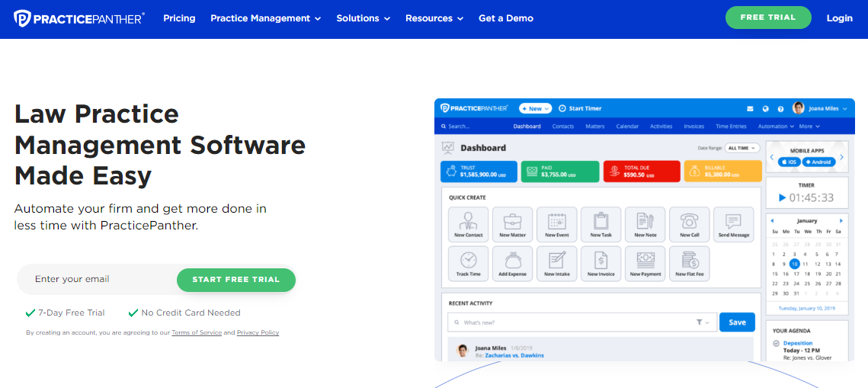
Task: Click the New Task clipboard icon
Action: (x=601, y=221)
